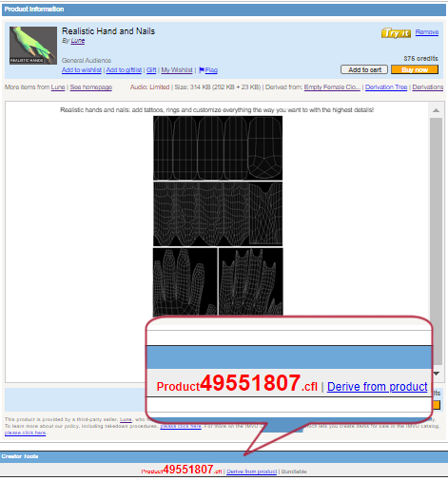Screen dimensions: 448x481
Task: Click Add to wishlist link
Action: (x=82, y=70)
